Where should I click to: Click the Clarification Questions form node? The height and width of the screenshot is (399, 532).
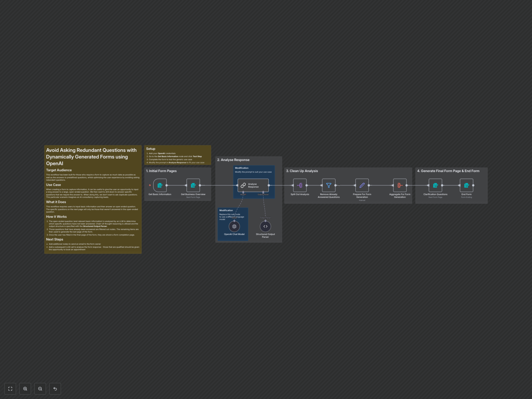pos(435,185)
